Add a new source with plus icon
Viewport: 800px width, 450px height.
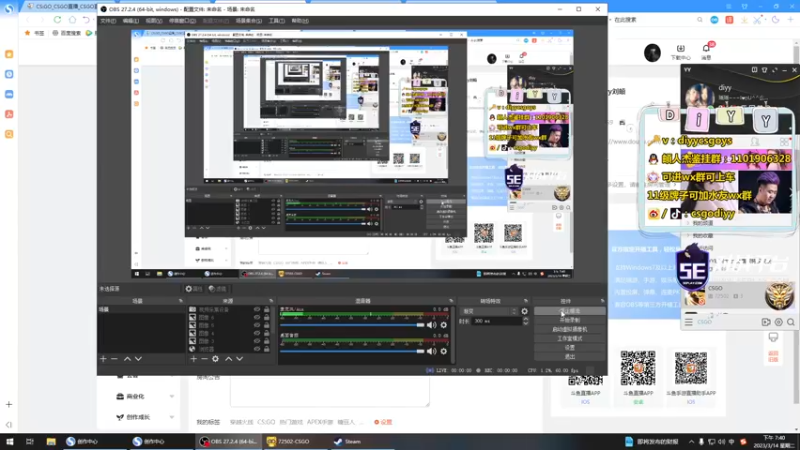click(x=193, y=359)
